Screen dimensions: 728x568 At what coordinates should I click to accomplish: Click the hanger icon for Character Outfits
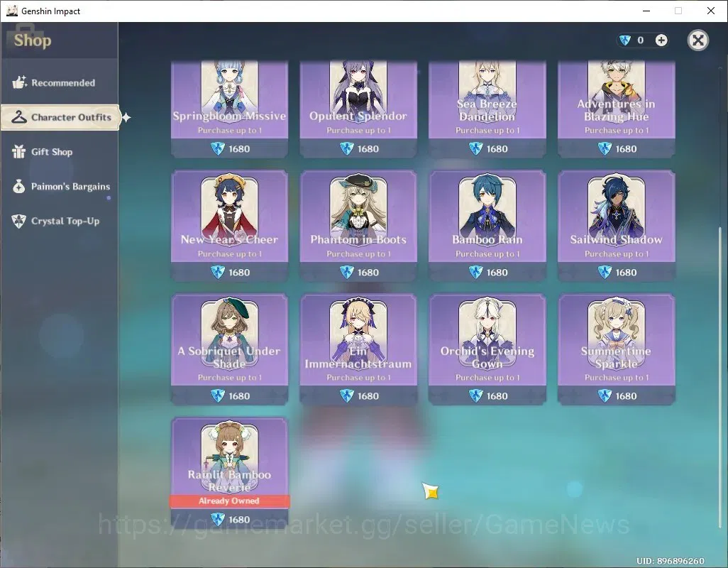[x=19, y=117]
